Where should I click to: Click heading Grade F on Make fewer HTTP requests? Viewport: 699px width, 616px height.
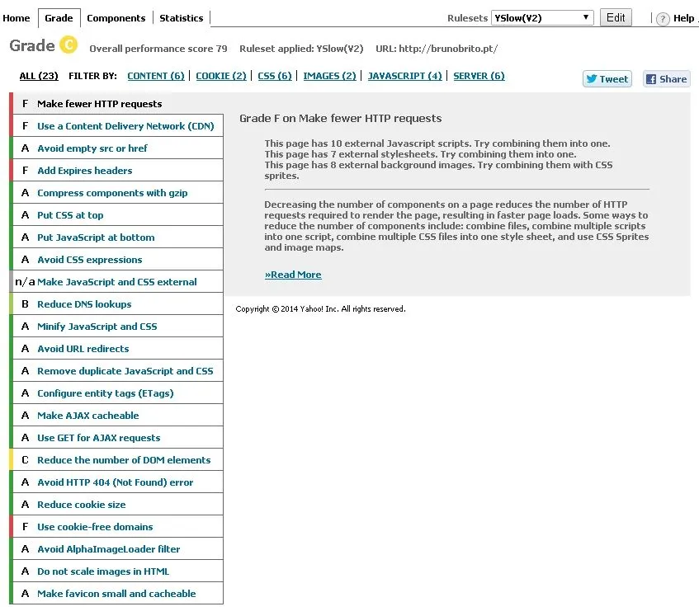coord(341,119)
